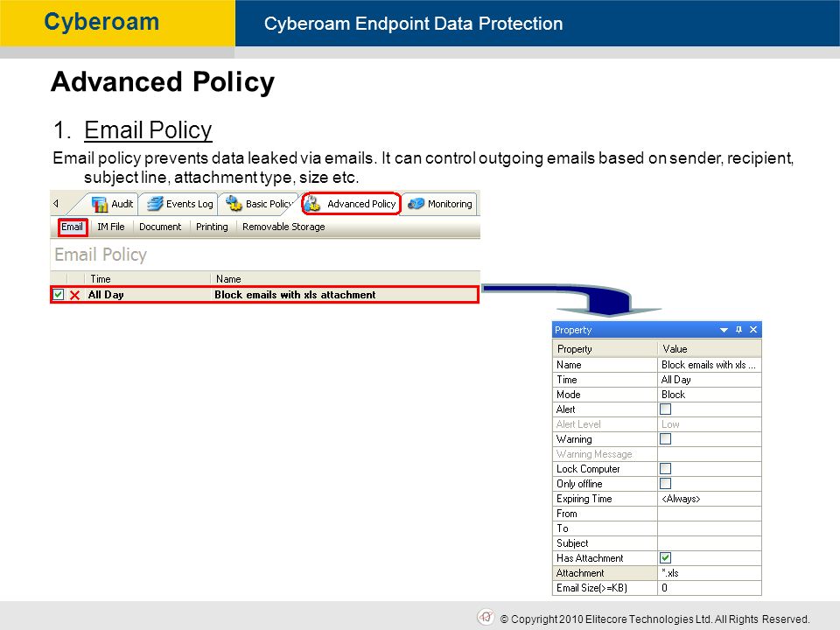This screenshot has height=630, width=840.
Task: Open the Property panel dropdown arrow menu
Action: tap(724, 330)
